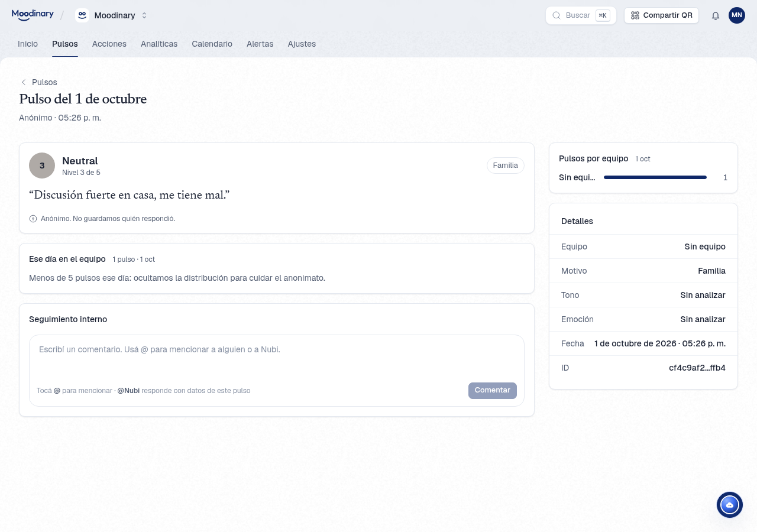The width and height of the screenshot is (757, 532).
Task: Go to the Inicio tab
Action: pos(28,44)
